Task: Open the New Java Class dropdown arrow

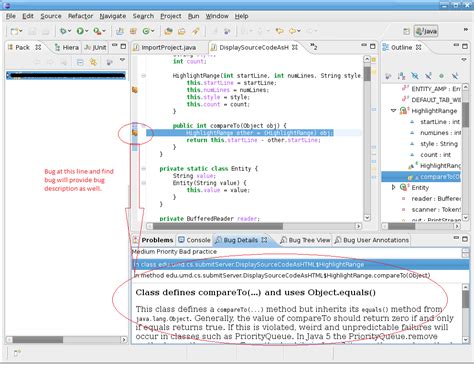Action: [153, 31]
